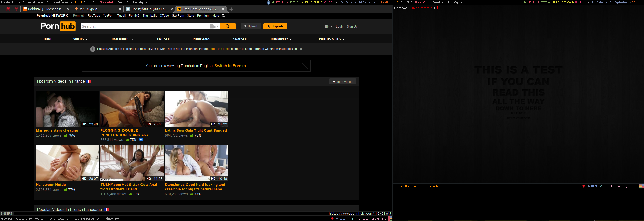
Task: Click the Login link
Action: pos(339,27)
